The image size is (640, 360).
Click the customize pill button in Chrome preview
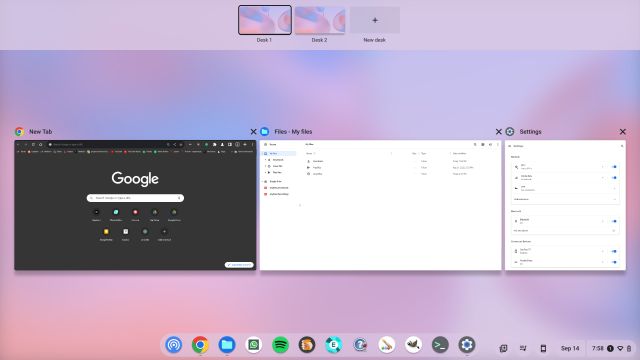[x=239, y=265]
